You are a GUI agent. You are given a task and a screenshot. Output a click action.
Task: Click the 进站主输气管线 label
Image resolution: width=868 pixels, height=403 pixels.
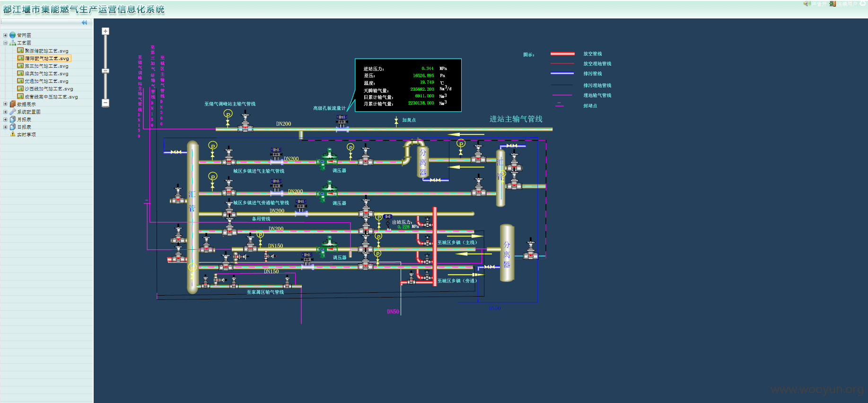click(x=516, y=119)
